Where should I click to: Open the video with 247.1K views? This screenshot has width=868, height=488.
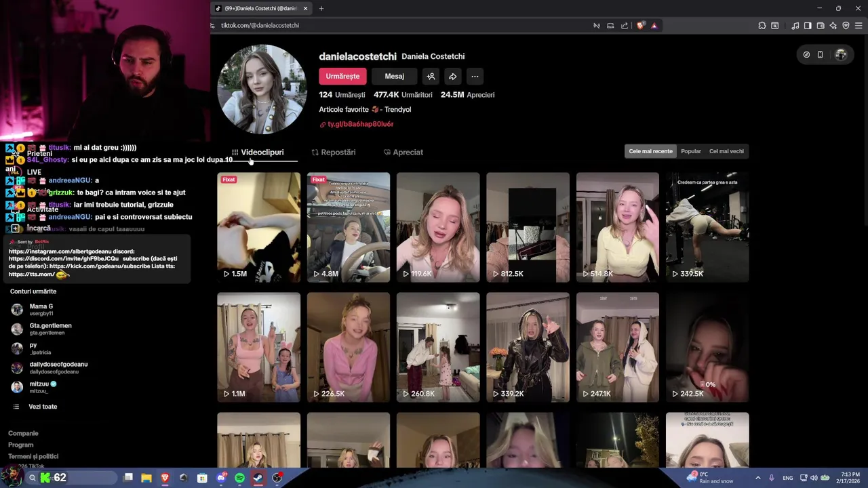[x=618, y=347]
